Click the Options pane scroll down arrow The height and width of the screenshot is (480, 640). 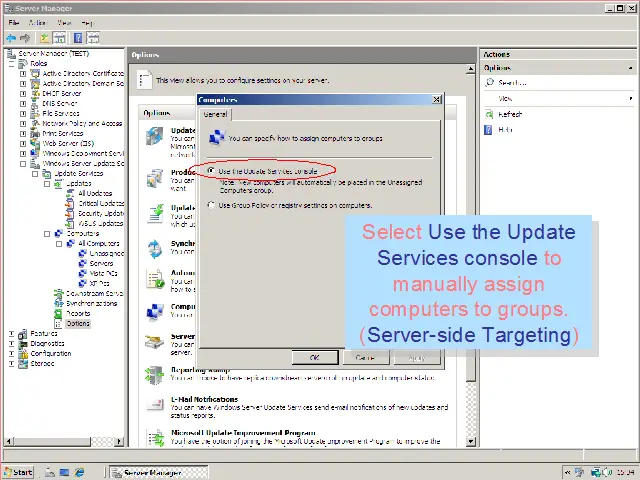pos(471,441)
